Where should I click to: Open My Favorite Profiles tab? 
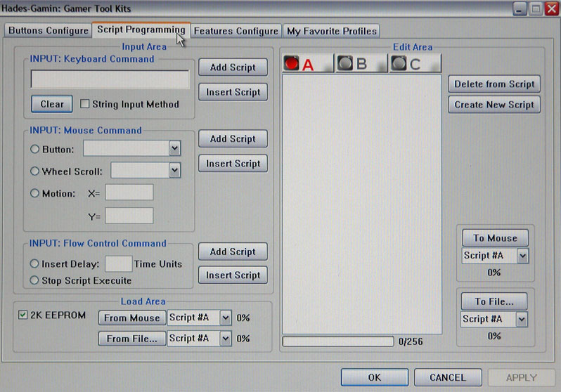332,31
